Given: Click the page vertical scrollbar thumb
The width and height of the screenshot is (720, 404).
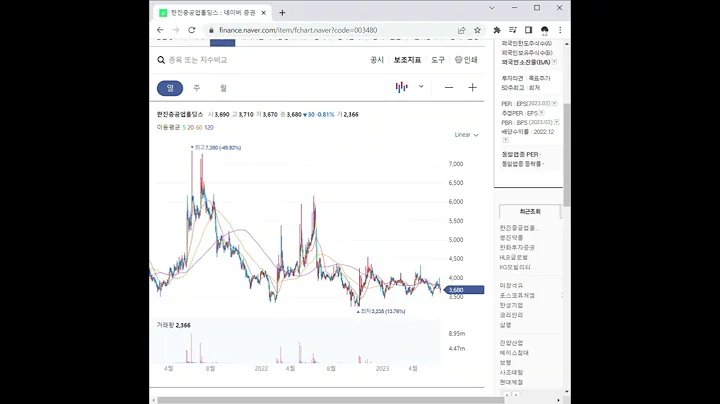Looking at the screenshot, I should point(567,155).
